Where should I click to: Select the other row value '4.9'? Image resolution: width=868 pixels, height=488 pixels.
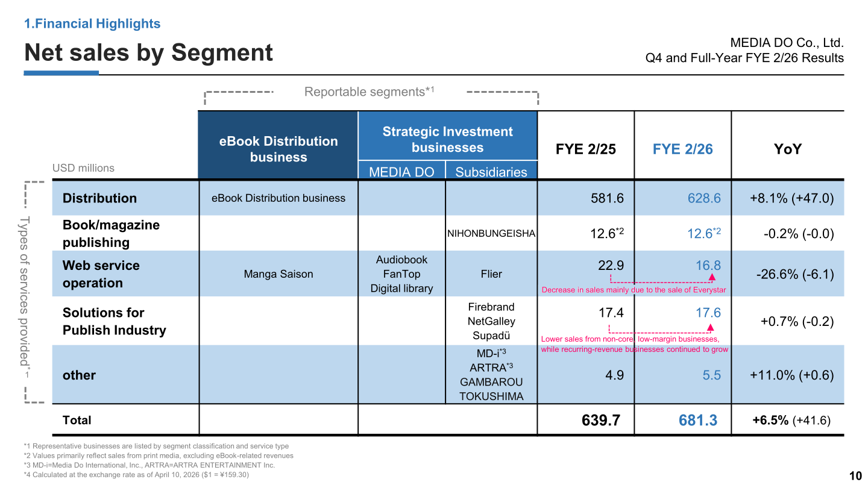[614, 375]
